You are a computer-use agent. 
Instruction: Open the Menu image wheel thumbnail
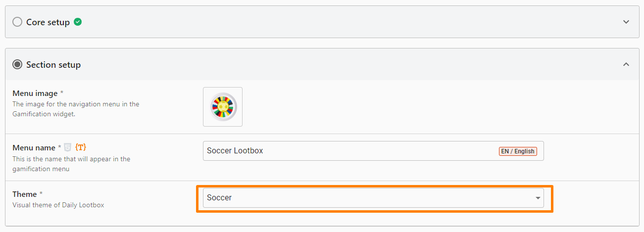pyautogui.click(x=223, y=107)
